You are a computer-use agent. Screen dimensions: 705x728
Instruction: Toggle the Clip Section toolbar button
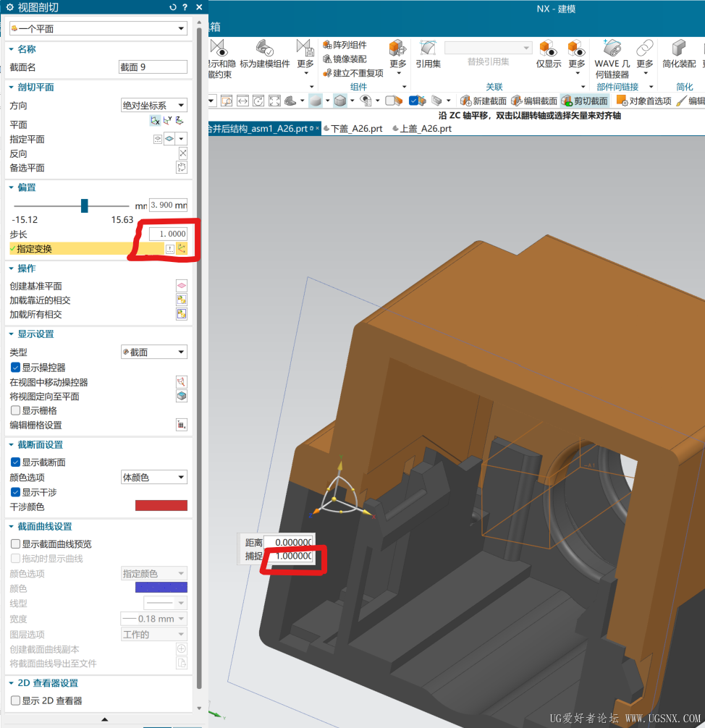(584, 101)
